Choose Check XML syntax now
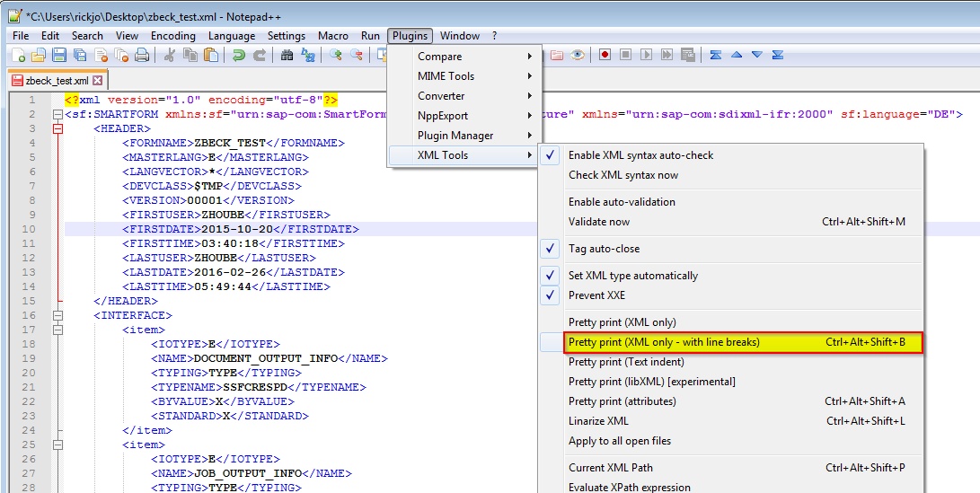This screenshot has height=493, width=980. [731, 176]
